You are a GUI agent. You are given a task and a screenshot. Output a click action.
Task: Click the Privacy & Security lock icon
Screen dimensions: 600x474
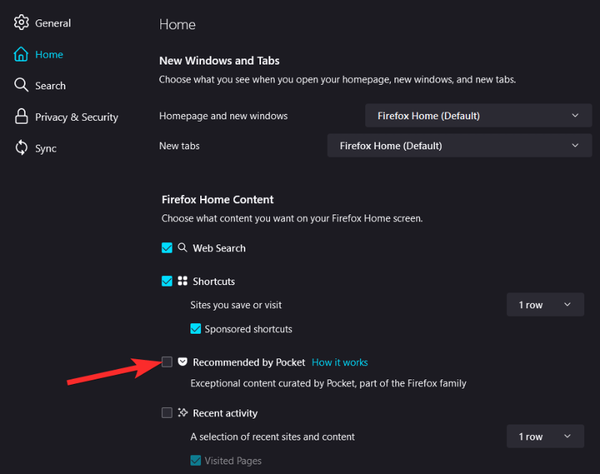(x=21, y=117)
